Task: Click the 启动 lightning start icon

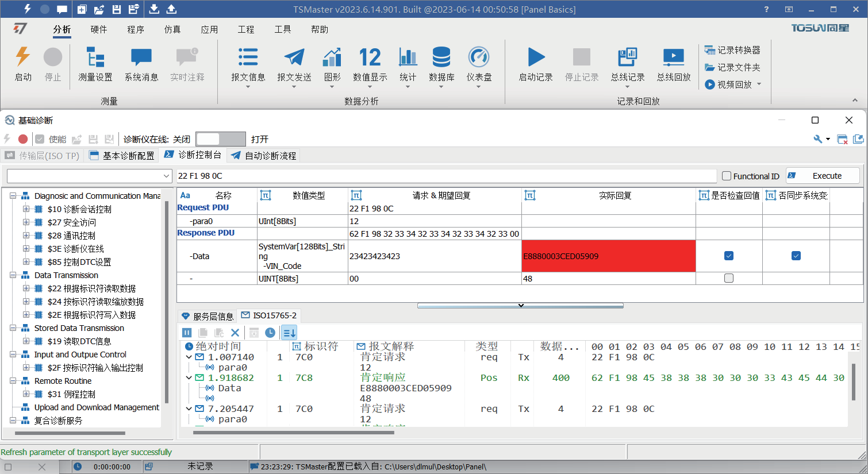Action: pos(23,57)
